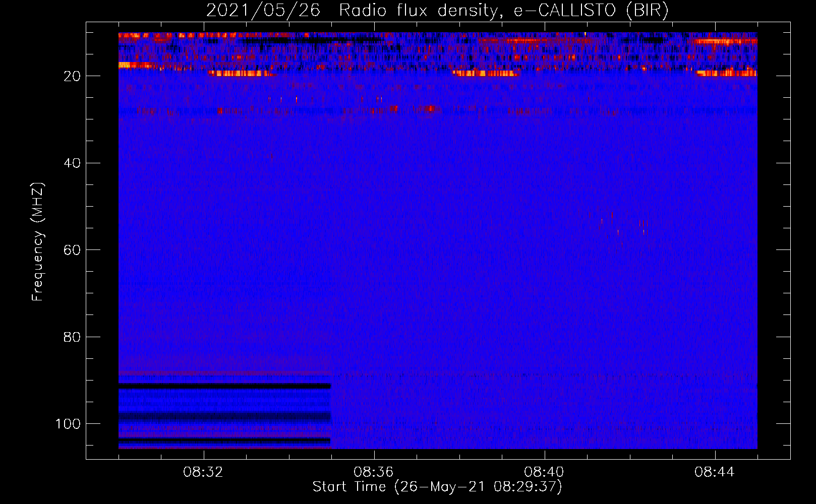
Task: Click the 08:44 time tick label
Action: pyautogui.click(x=715, y=472)
